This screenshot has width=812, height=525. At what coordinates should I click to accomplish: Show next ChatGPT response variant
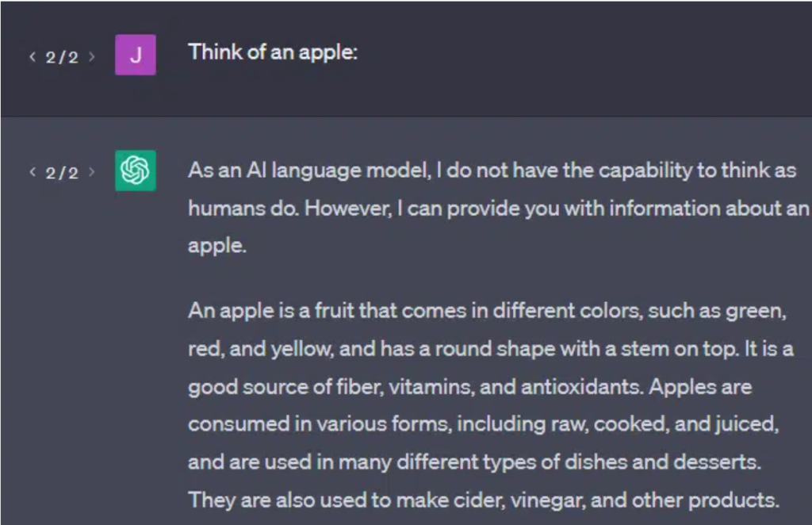(92, 172)
